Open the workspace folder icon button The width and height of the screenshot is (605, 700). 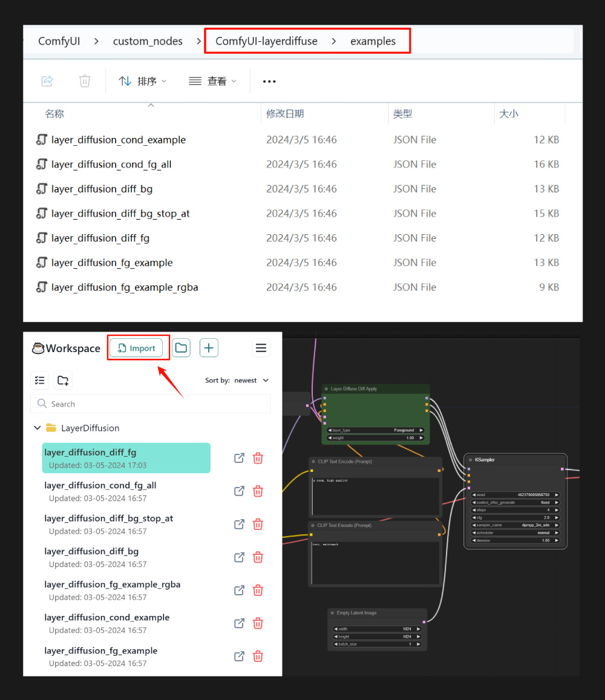coord(181,348)
